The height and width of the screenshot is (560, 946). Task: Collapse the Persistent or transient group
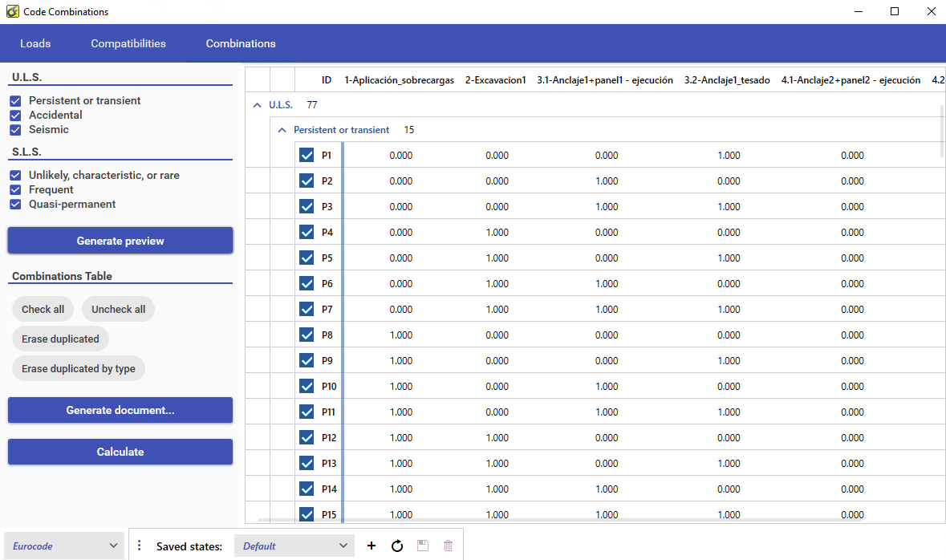point(282,130)
